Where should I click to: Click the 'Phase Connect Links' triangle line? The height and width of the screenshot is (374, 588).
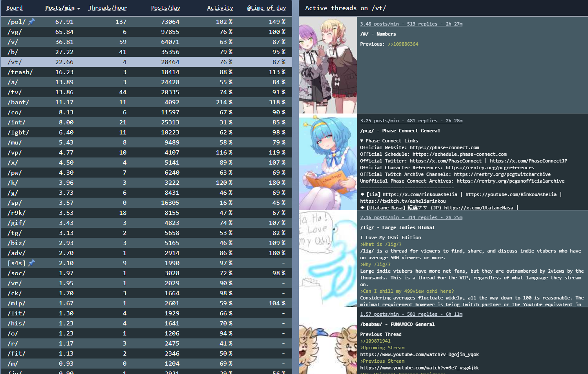point(389,141)
